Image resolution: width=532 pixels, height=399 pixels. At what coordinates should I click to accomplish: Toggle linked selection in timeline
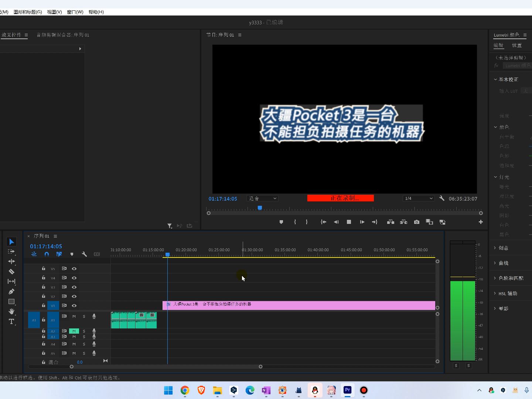click(x=59, y=254)
